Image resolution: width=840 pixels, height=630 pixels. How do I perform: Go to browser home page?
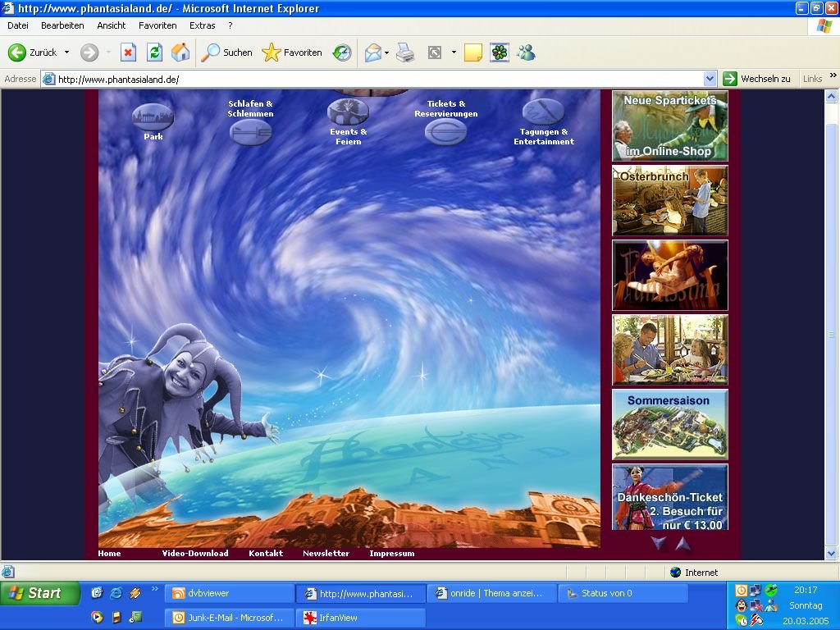coord(180,52)
